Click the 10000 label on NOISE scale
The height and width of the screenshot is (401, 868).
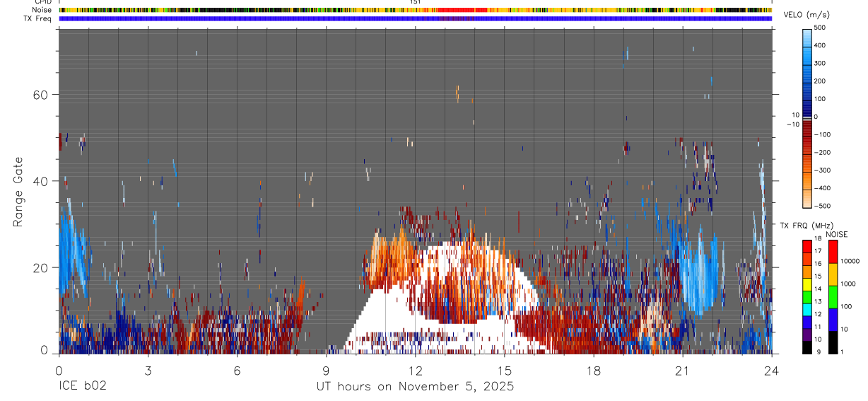(850, 261)
